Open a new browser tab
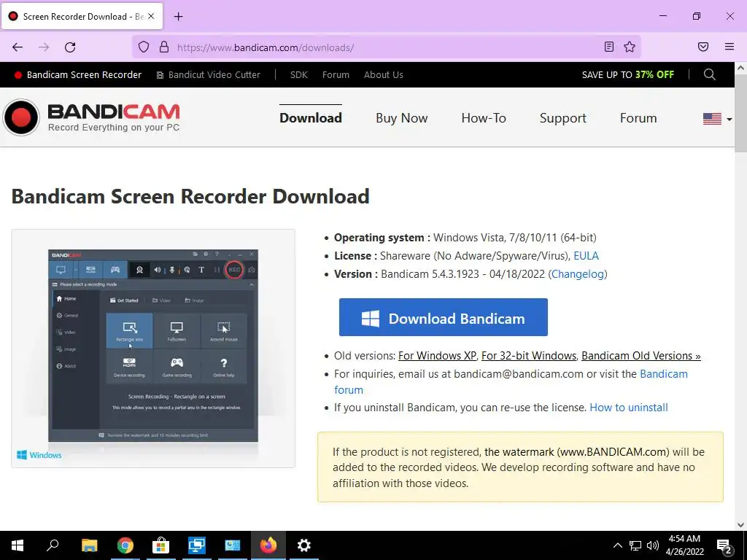The width and height of the screenshot is (747, 560). click(178, 17)
